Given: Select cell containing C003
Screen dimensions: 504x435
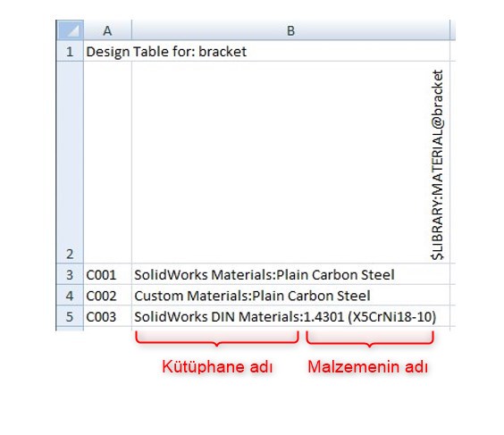Looking at the screenshot, I should (107, 316).
